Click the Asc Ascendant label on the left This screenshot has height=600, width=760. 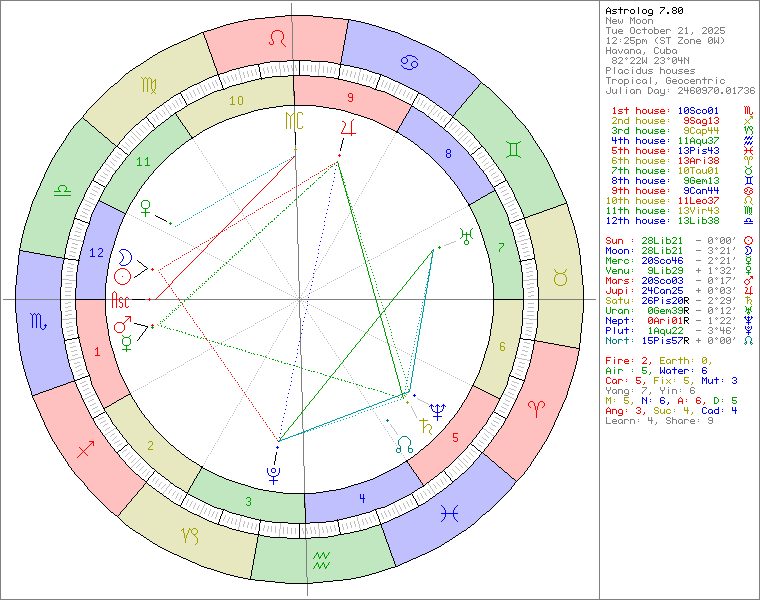[120, 299]
